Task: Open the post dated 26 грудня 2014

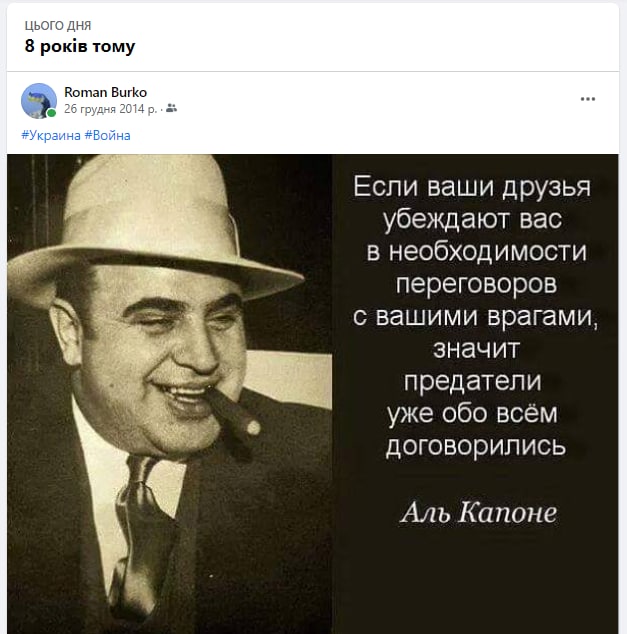Action: coord(110,109)
